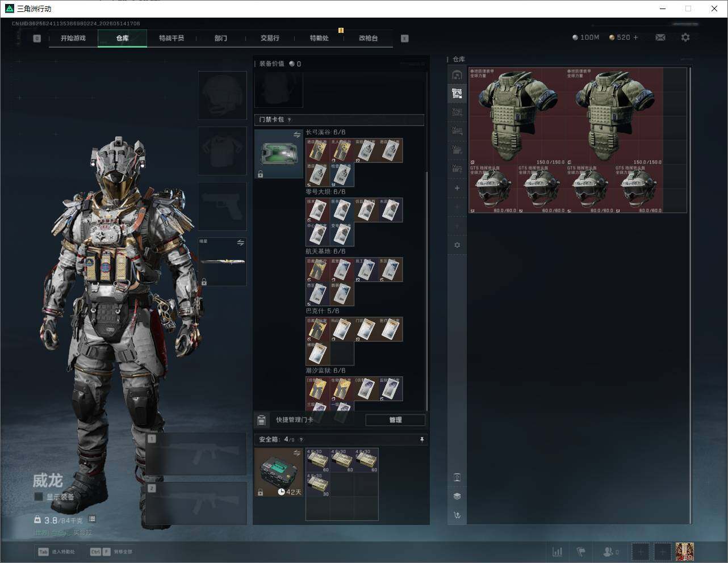This screenshot has width=728, height=563.
Task: Click the 100M currency balance
Action: pyautogui.click(x=586, y=37)
